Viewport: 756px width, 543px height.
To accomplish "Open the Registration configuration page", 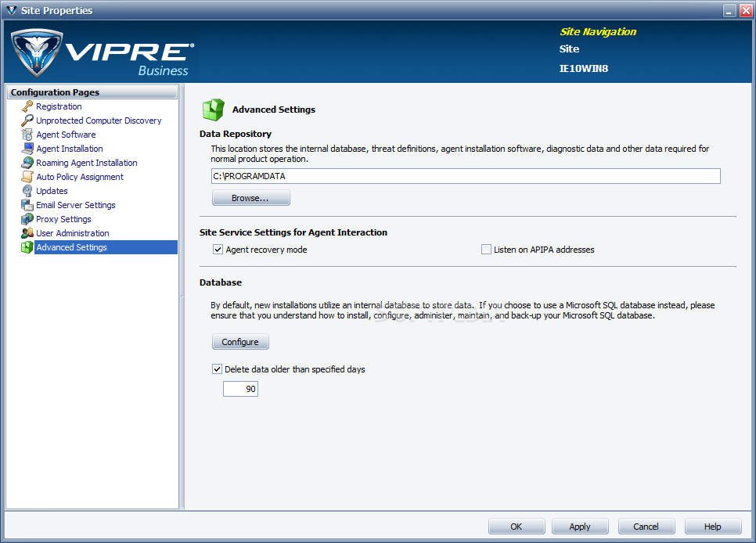I will coord(59,106).
